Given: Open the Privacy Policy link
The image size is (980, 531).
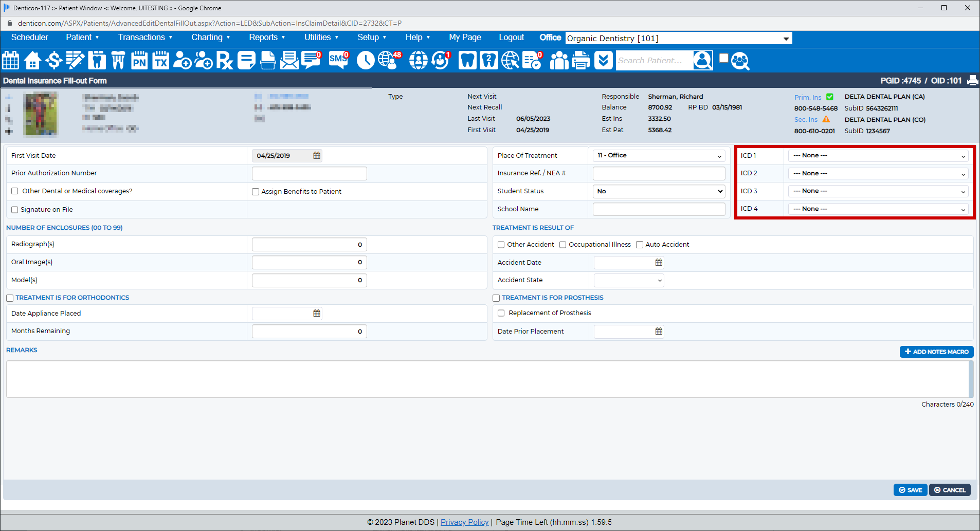Looking at the screenshot, I should (x=464, y=522).
